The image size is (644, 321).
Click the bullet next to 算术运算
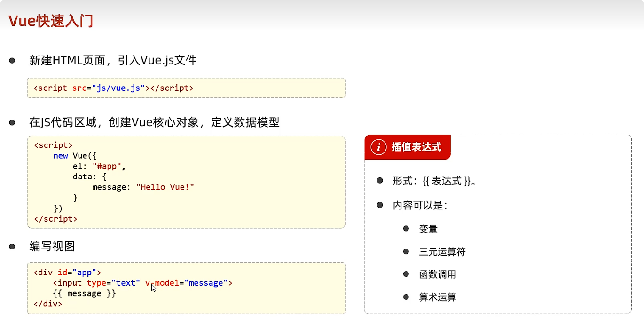point(406,297)
